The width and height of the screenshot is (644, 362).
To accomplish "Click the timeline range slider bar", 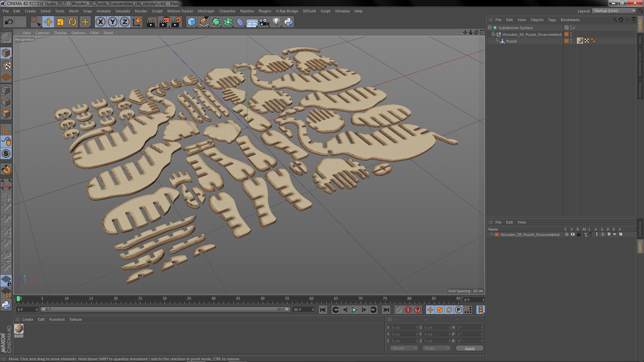I will tap(165, 309).
